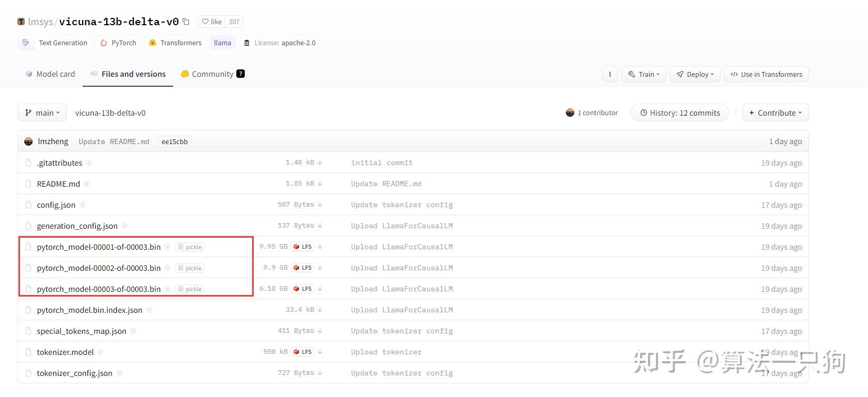Viewport: 868px width, 397px height.
Task: Download config.json using its arrow icon
Action: click(320, 205)
